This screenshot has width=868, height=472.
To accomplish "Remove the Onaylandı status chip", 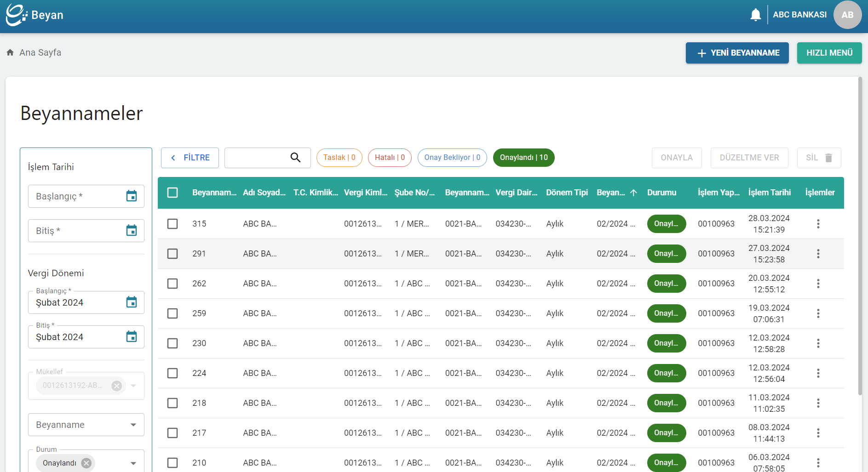I will pyautogui.click(x=86, y=463).
